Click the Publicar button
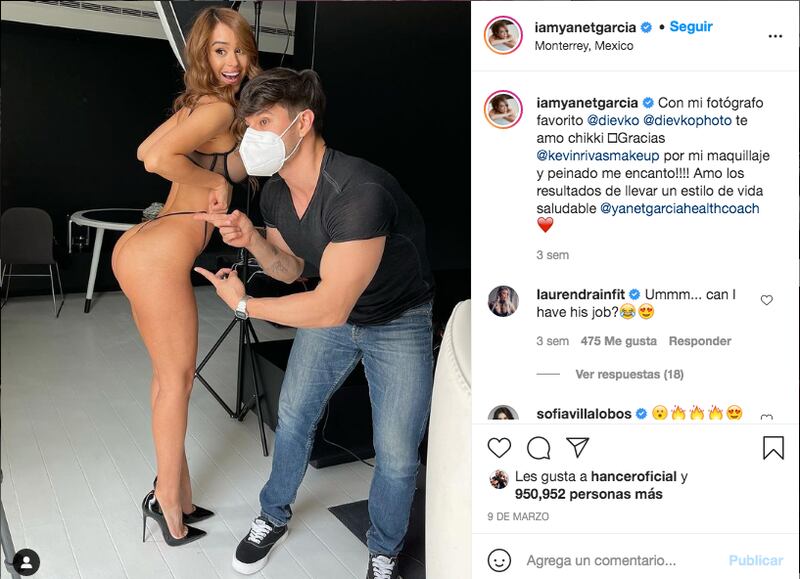The image size is (800, 579). [756, 560]
